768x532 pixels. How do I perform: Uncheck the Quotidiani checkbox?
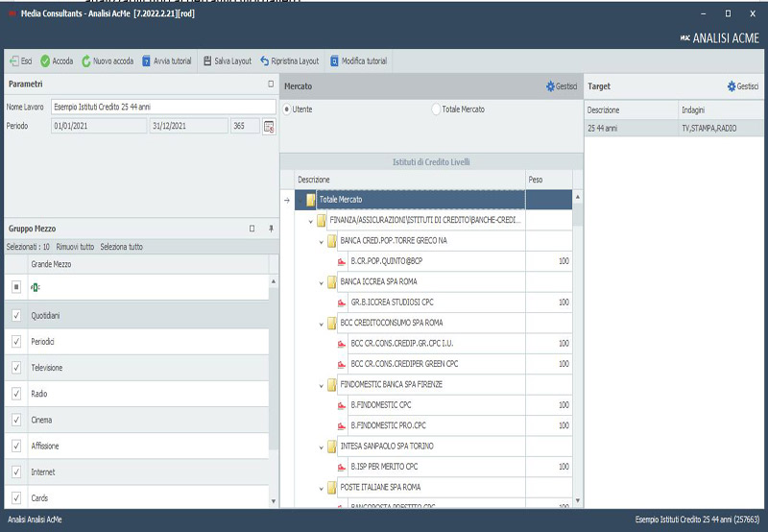pyautogui.click(x=16, y=315)
